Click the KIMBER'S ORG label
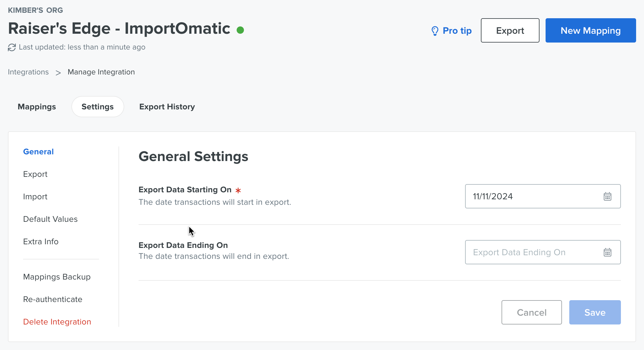 (35, 10)
